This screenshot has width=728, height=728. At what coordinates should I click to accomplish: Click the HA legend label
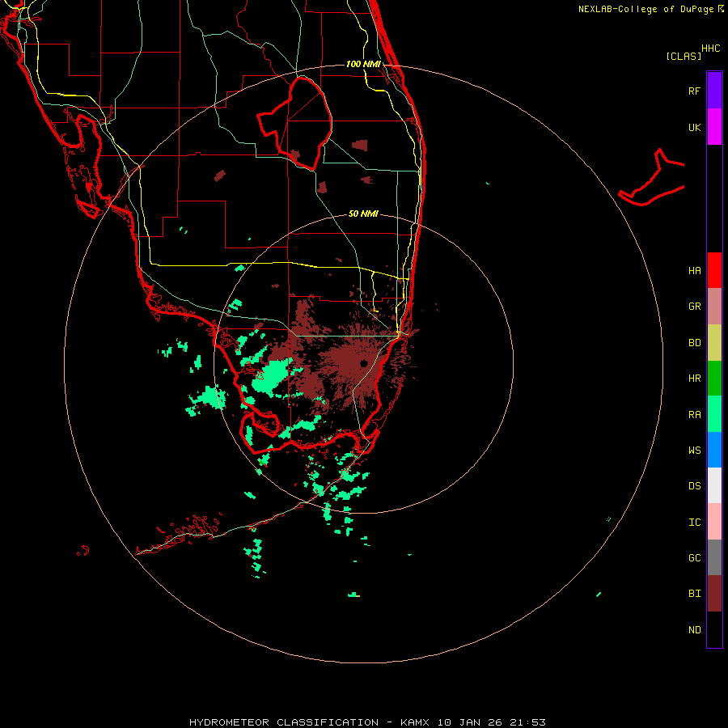click(x=694, y=271)
